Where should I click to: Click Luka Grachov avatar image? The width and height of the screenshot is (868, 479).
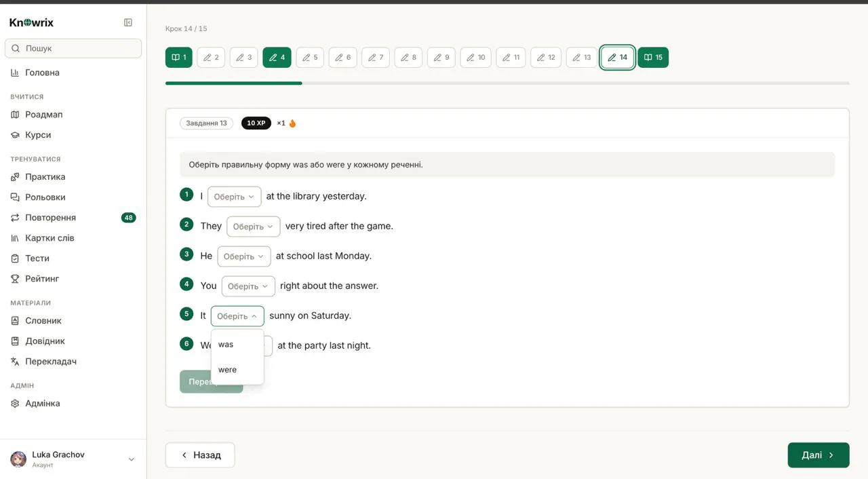[x=18, y=459]
